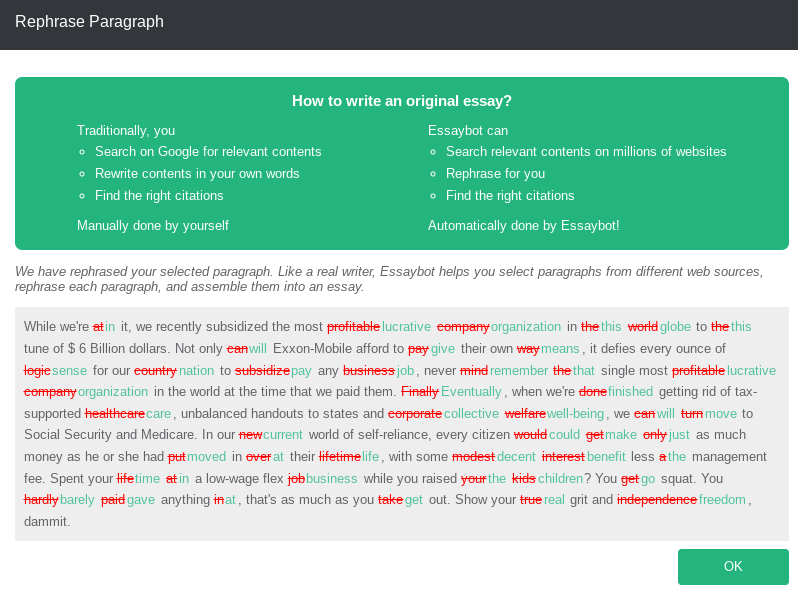This screenshot has height=591, width=798.
Task: Click the replacement word 'barely'
Action: click(77, 499)
